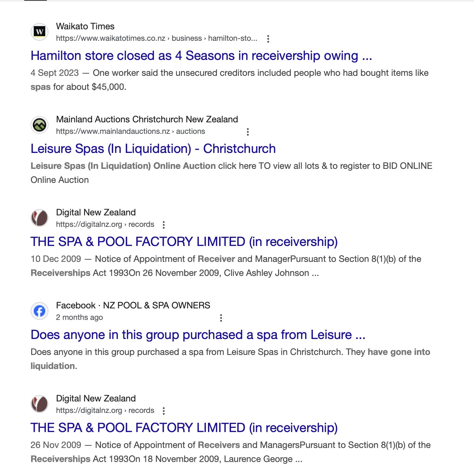Click the mainlandauctions.nz auctions URL
The height and width of the screenshot is (476, 474).
(x=131, y=131)
